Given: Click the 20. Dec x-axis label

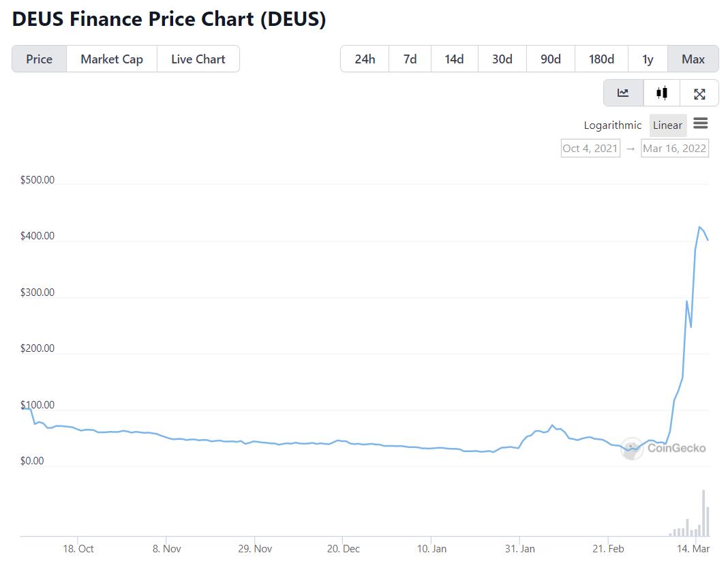Looking at the screenshot, I should pyautogui.click(x=343, y=548).
